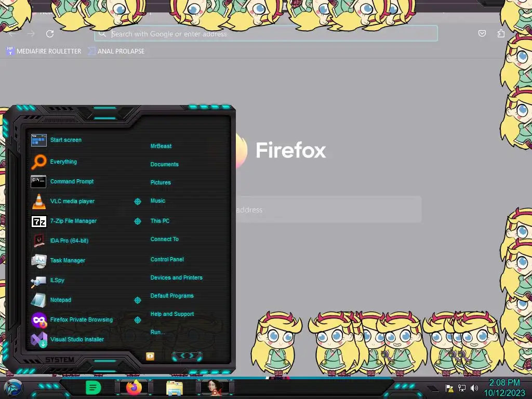Focus the Firefox address bar
Screen dimensions: 532x399
pyautogui.click(x=266, y=34)
